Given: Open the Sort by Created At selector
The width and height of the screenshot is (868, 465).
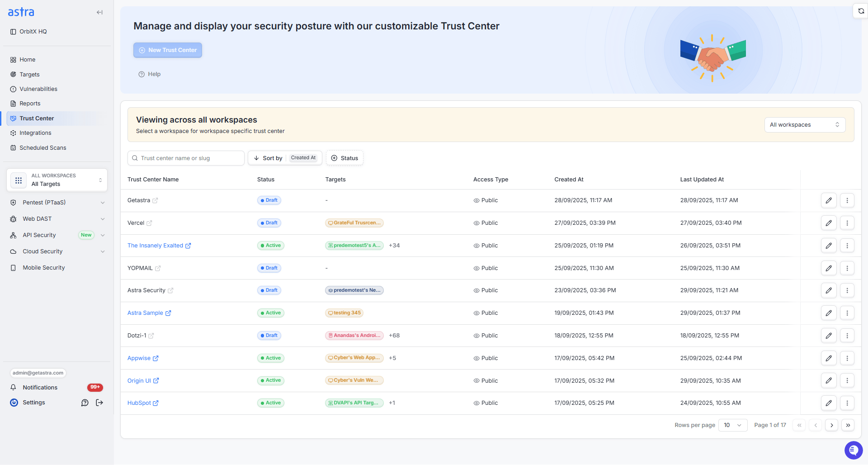Looking at the screenshot, I should [285, 158].
